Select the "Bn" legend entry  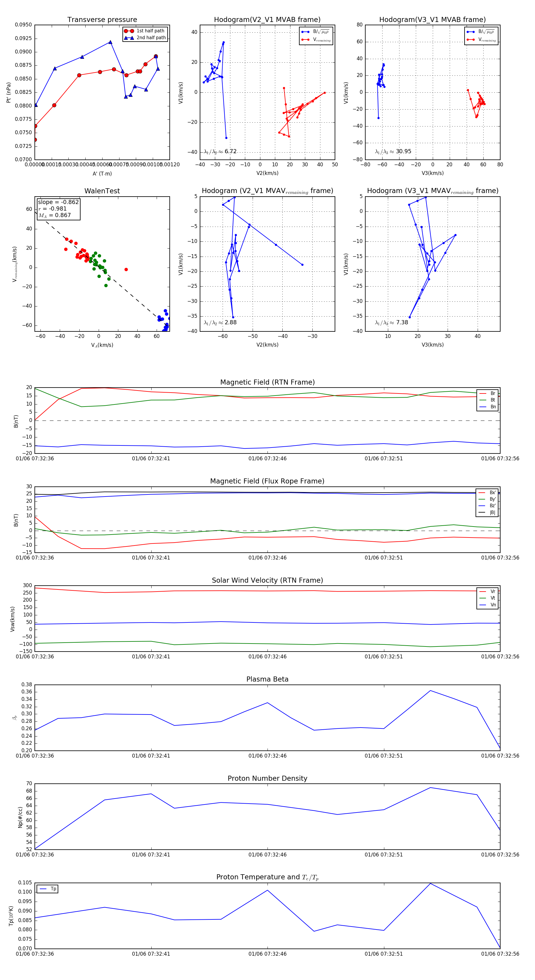[488, 407]
